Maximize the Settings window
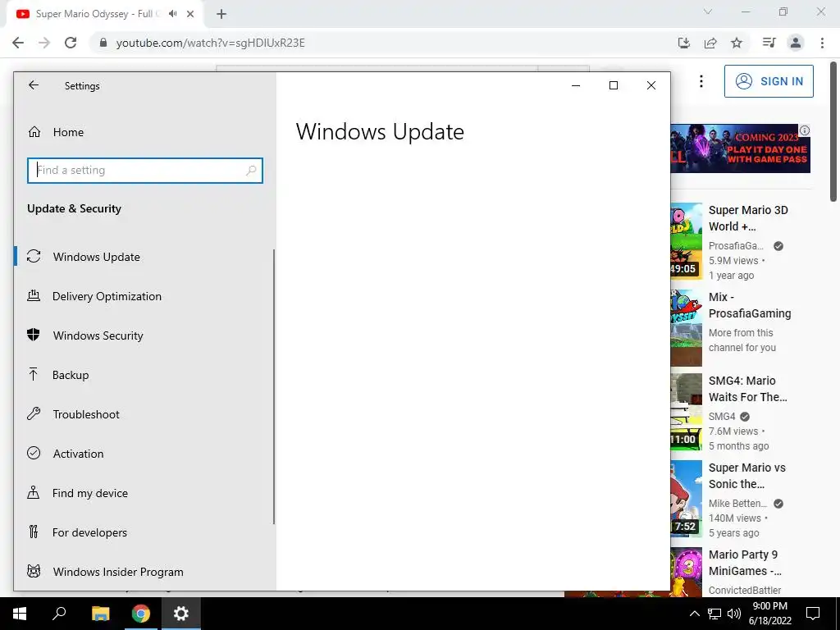 pyautogui.click(x=614, y=85)
